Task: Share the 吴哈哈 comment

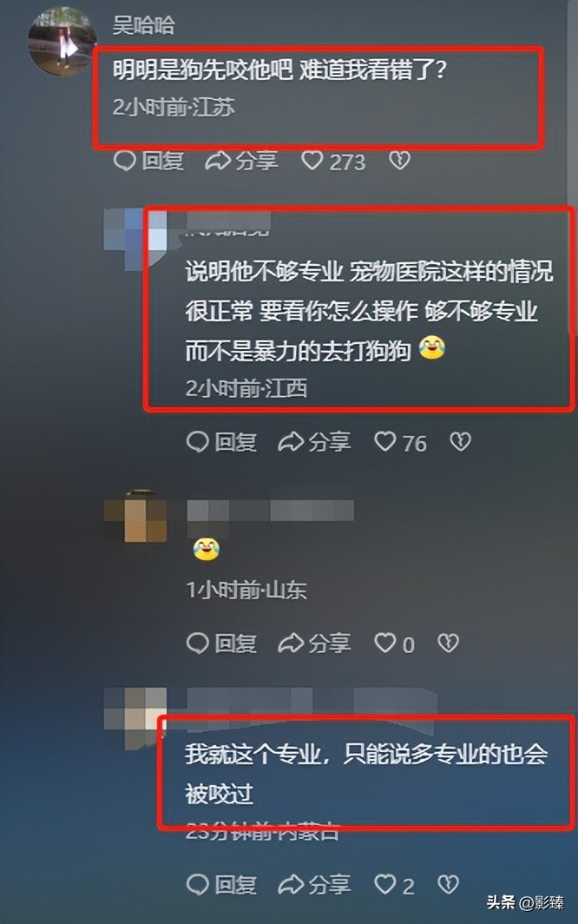Action: 241,161
